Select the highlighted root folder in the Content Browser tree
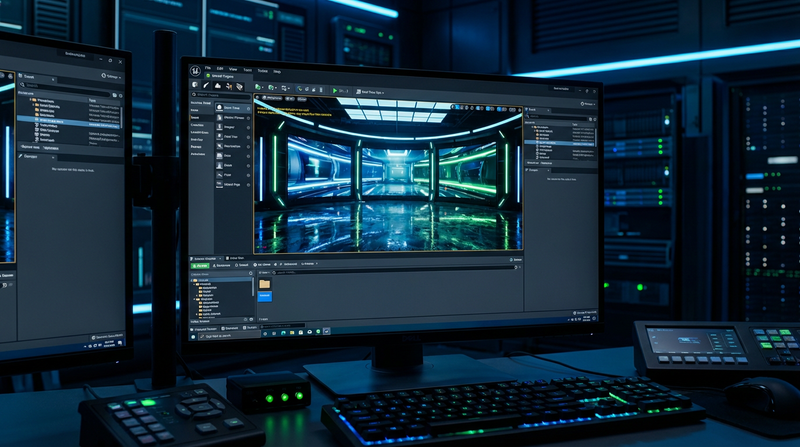Viewport: 800px width, 447px height. pyautogui.click(x=221, y=280)
